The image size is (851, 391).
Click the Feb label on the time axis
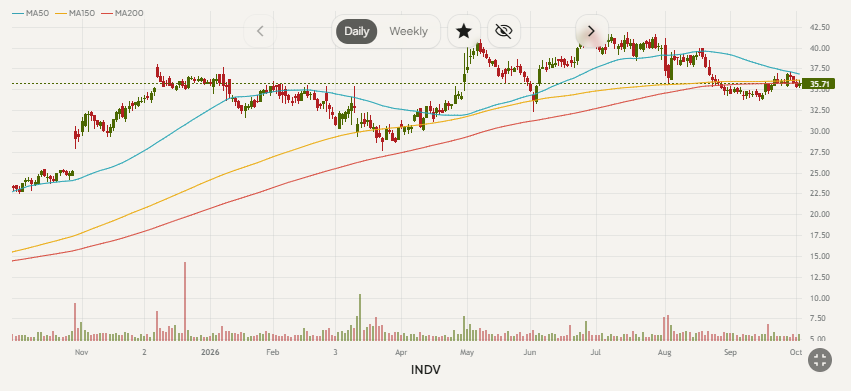coord(272,352)
